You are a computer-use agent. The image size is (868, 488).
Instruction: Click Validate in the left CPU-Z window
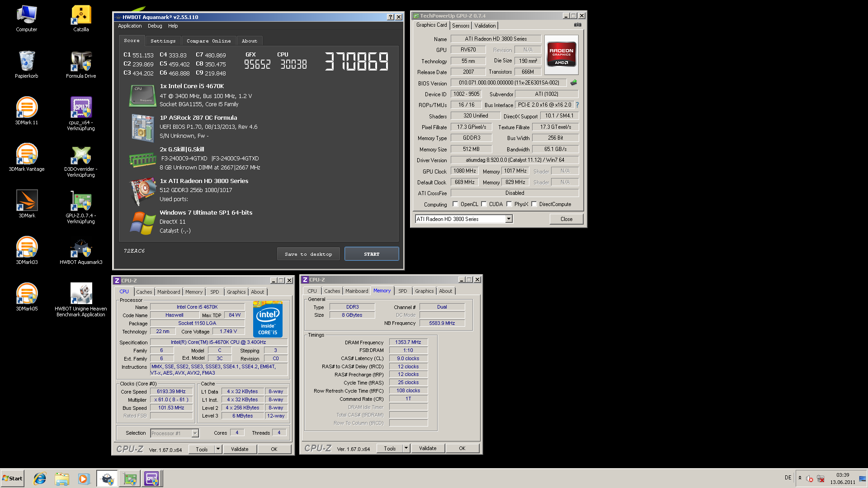point(240,449)
